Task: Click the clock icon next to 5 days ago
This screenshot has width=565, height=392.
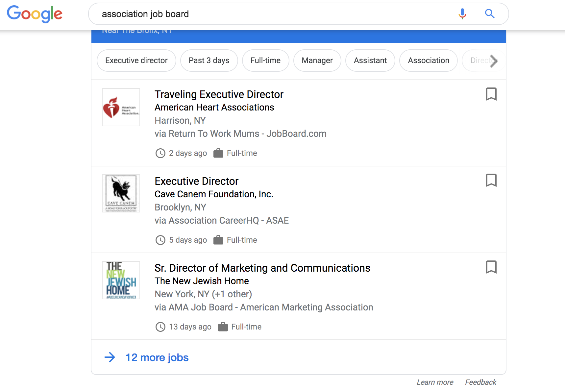Action: (160, 240)
